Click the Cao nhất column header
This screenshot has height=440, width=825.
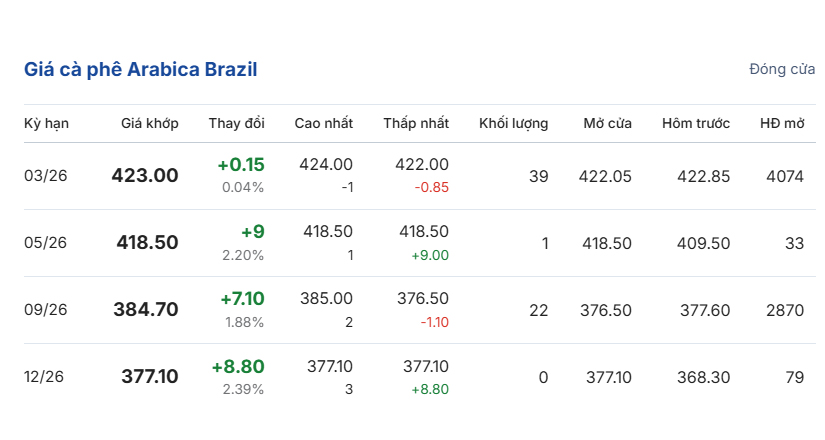click(323, 124)
